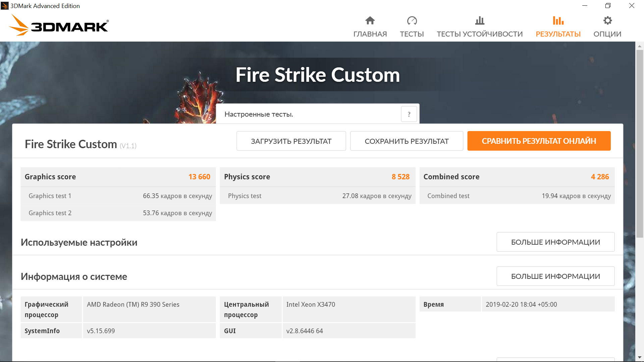Click scrollbar down arrow

[640, 357]
